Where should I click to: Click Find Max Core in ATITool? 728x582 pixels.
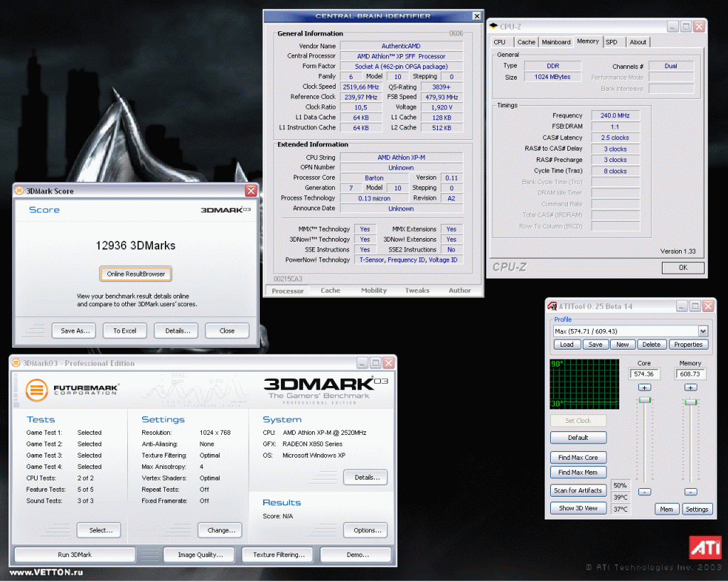[578, 458]
